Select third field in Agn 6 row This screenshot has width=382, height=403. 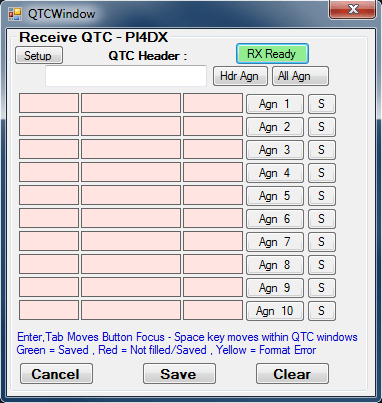coord(213,218)
